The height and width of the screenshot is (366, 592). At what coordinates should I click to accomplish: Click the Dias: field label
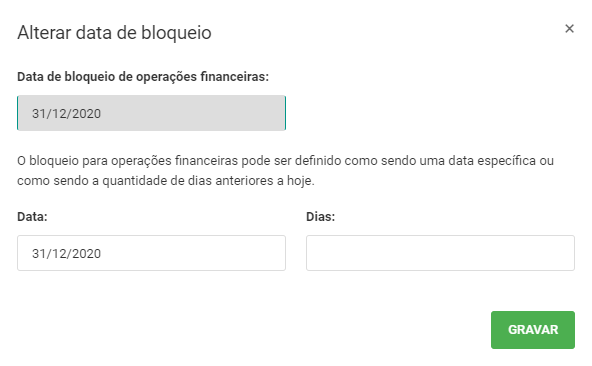click(321, 217)
